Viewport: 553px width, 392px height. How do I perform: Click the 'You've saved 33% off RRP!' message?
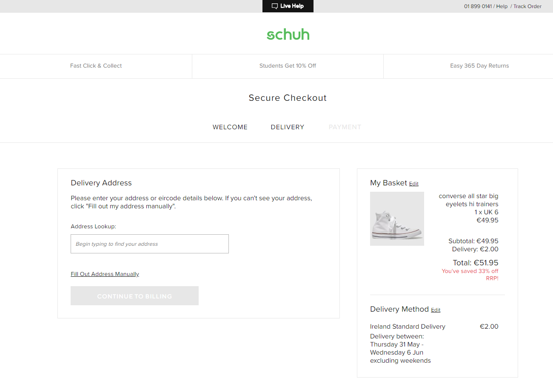470,275
